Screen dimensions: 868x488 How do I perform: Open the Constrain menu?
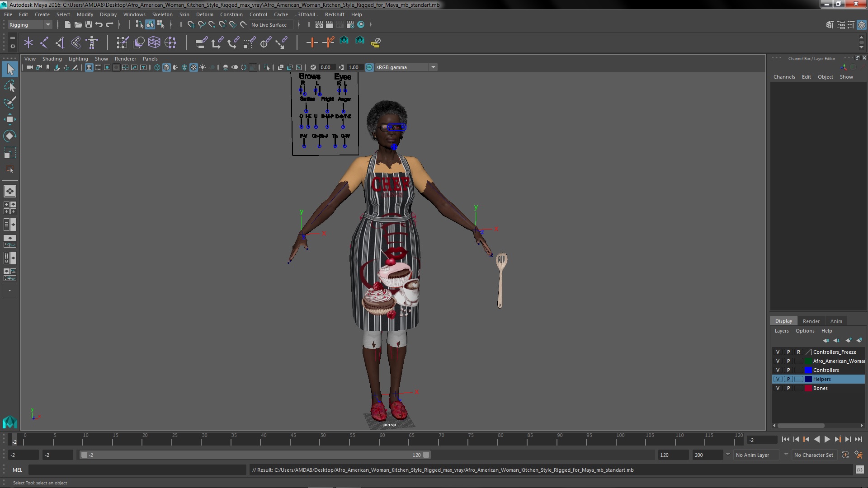tap(231, 14)
